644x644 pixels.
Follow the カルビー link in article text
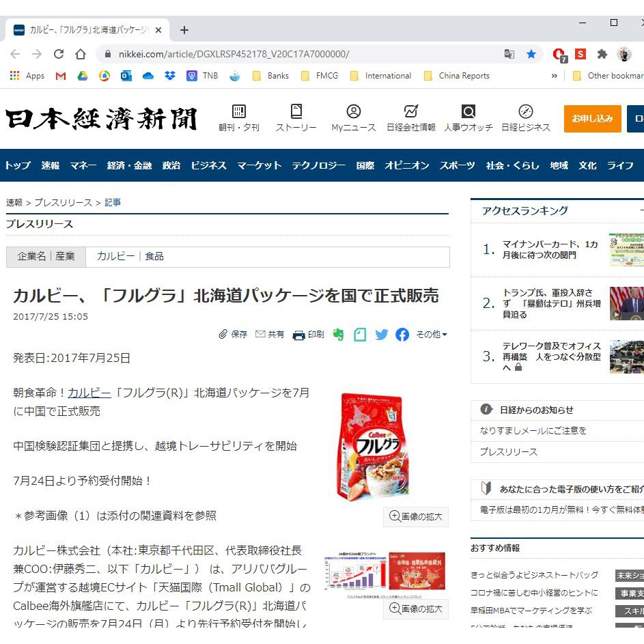pos(89,393)
